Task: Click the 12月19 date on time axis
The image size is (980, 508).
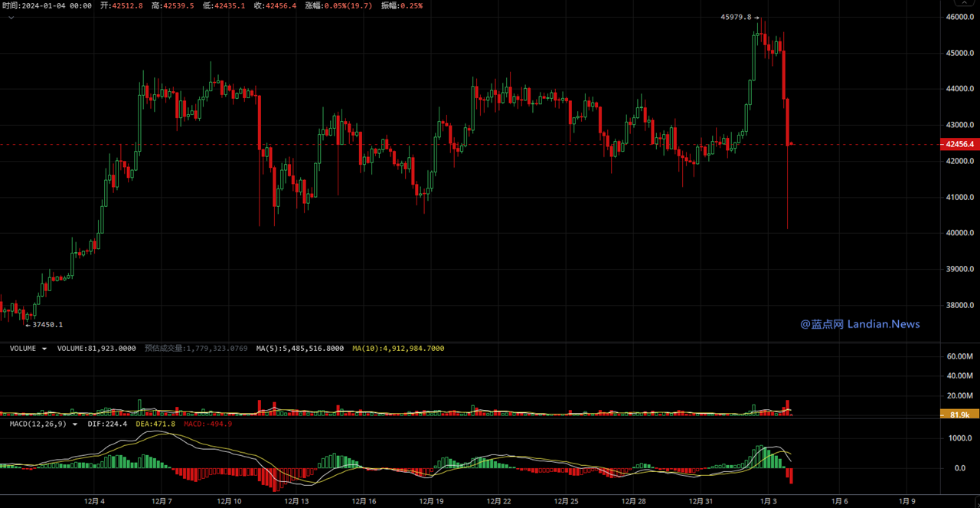Action: coord(431,501)
